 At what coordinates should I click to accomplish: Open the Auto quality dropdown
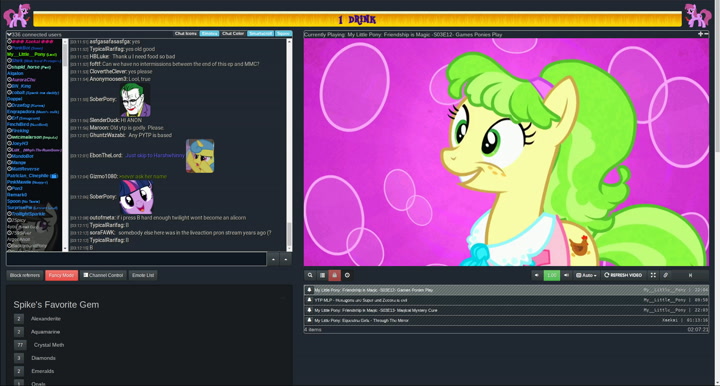click(x=586, y=275)
